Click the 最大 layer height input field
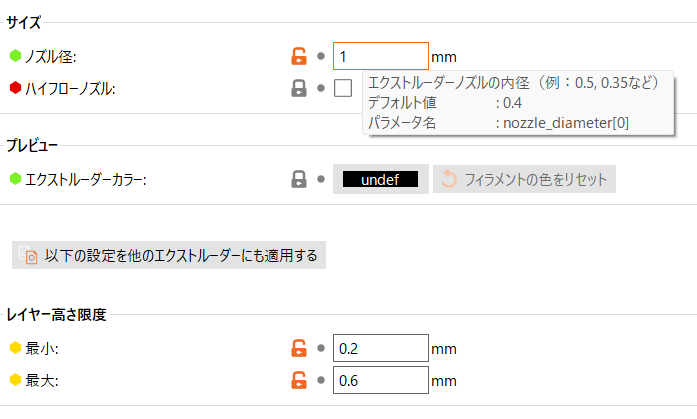The width and height of the screenshot is (697, 419). 380,380
